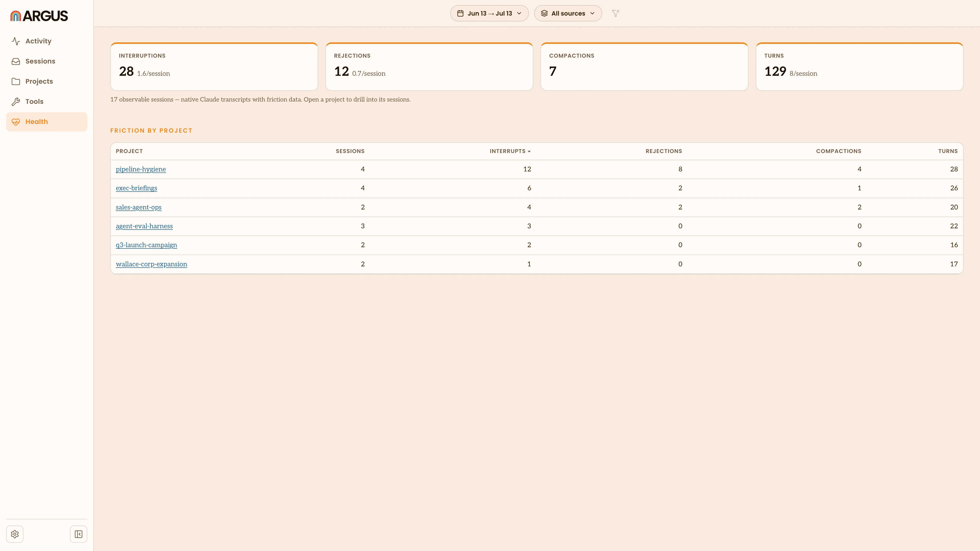The width and height of the screenshot is (980, 551).
Task: Select the Interruptions summary card
Action: coord(214,67)
